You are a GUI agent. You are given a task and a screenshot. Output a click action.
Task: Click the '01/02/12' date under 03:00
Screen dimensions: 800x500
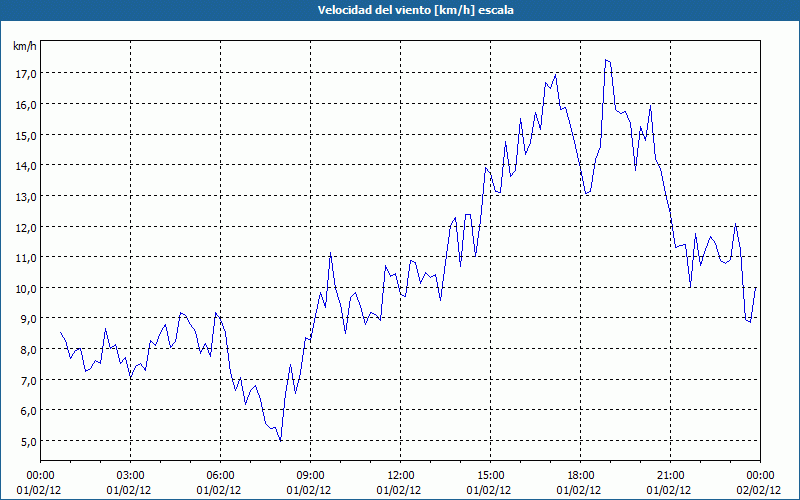point(129,490)
